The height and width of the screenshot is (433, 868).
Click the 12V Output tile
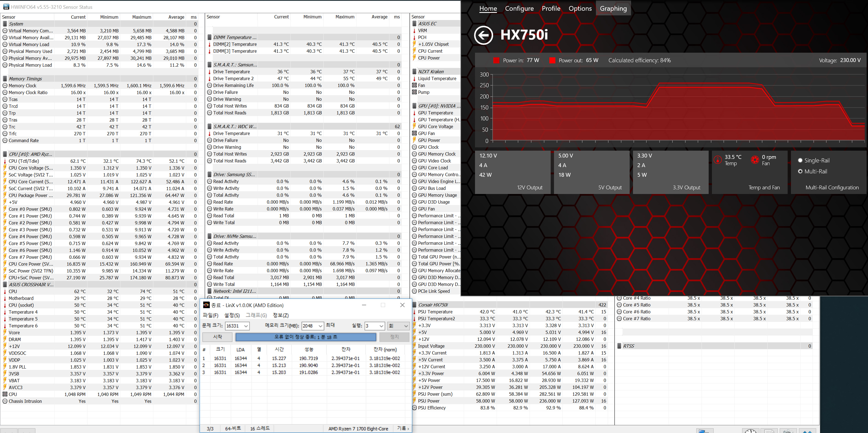point(512,172)
